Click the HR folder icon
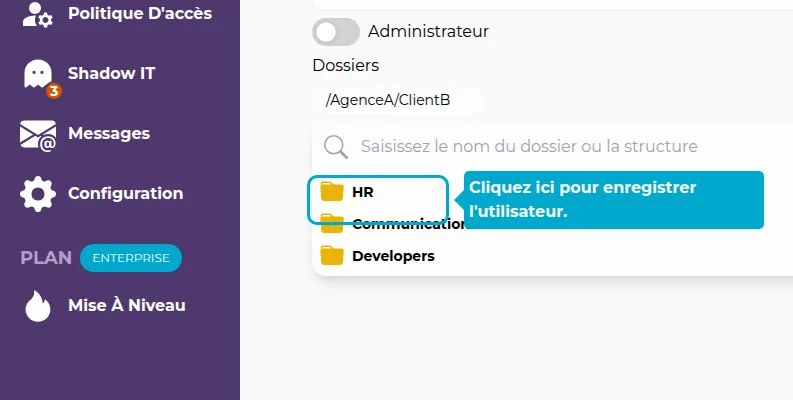 point(332,192)
